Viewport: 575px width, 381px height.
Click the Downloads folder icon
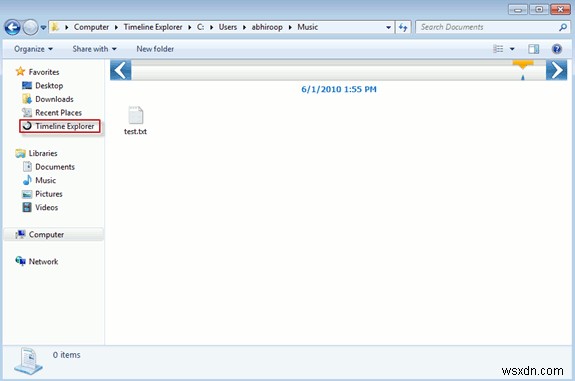pos(27,99)
